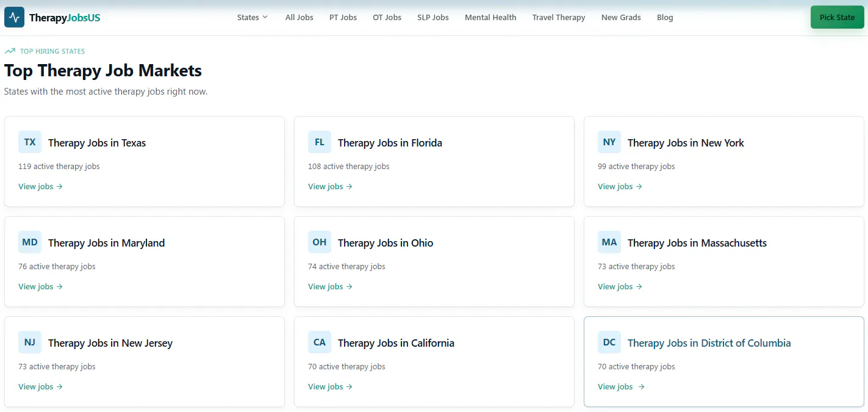868x412 pixels.
Task: Click TherapyJobsUS brand name text
Action: click(65, 18)
